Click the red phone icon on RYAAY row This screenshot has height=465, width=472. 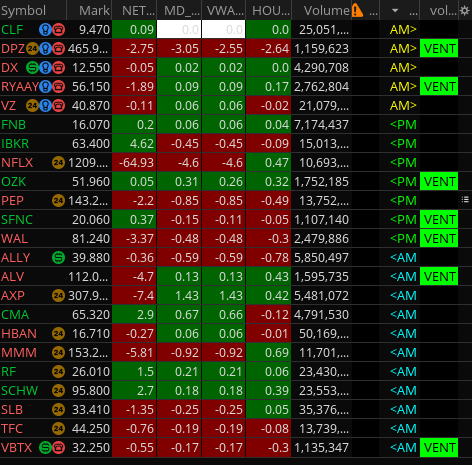(x=59, y=87)
